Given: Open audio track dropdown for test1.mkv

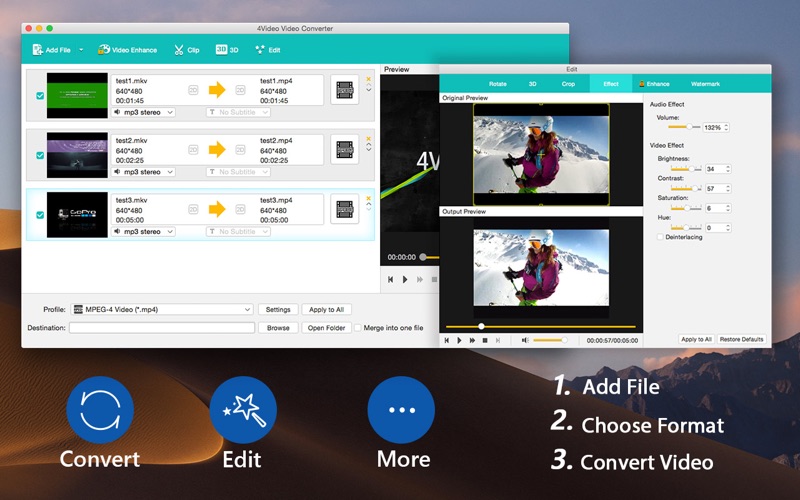Looking at the screenshot, I should click(x=143, y=112).
